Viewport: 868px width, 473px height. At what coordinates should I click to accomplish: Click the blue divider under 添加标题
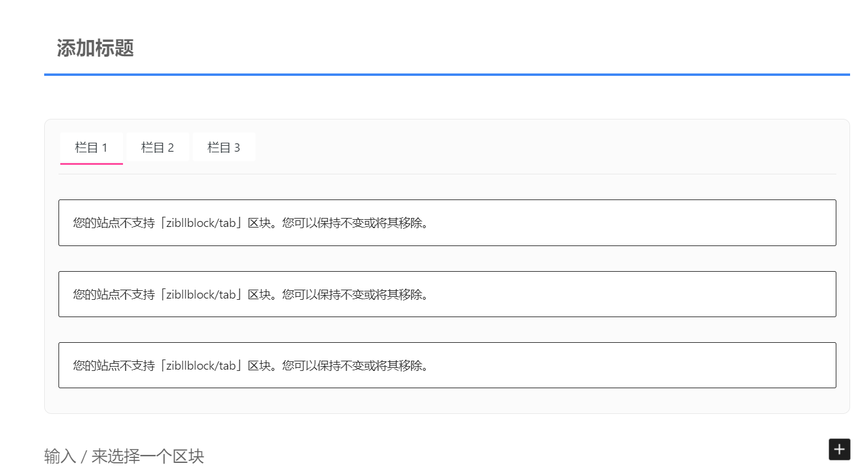tap(447, 75)
